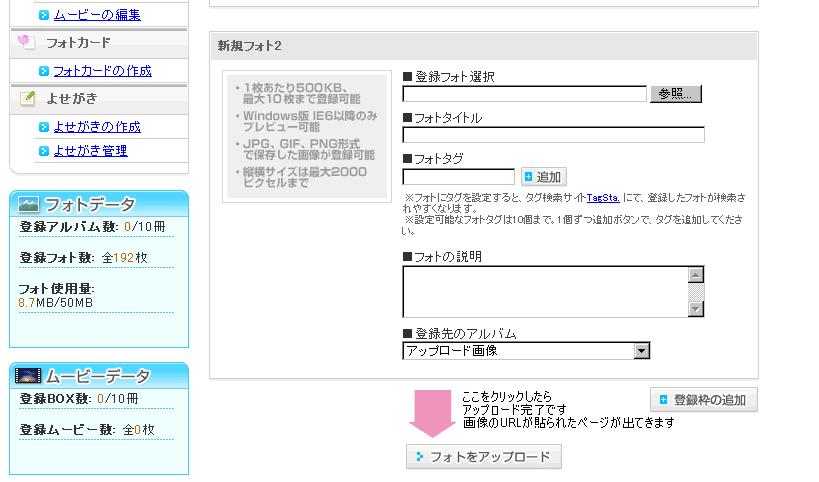Click the arrow icon beside フォトカードの作成
The height and width of the screenshot is (482, 819).
(x=44, y=71)
